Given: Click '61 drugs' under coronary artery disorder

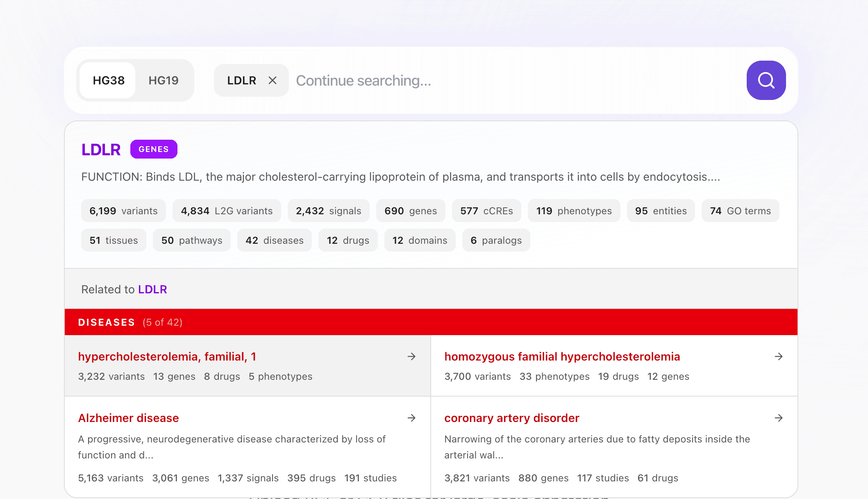Looking at the screenshot, I should [x=658, y=478].
